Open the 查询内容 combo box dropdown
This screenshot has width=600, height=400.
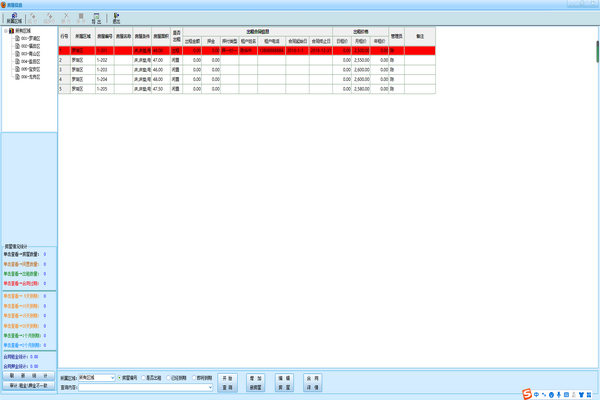point(210,387)
